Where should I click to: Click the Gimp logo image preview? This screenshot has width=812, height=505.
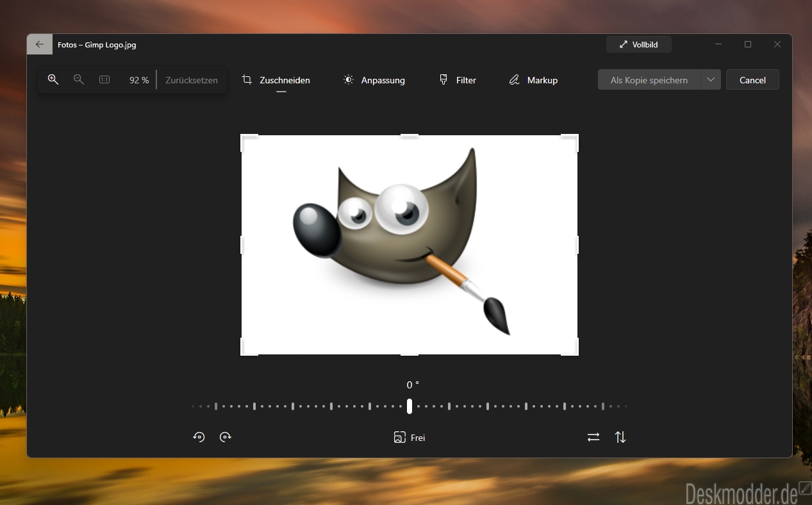coord(410,245)
